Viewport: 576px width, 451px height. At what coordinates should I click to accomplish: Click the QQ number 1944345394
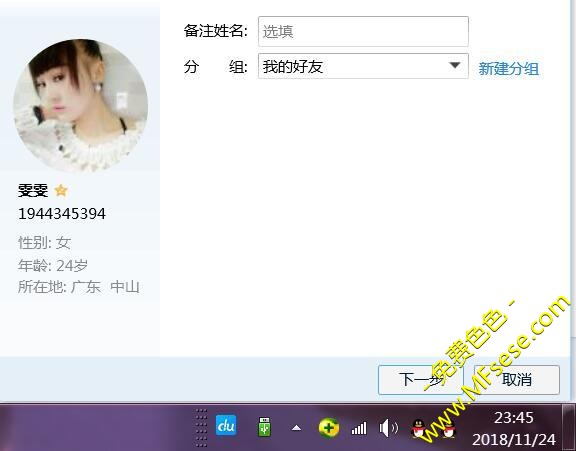coord(62,214)
